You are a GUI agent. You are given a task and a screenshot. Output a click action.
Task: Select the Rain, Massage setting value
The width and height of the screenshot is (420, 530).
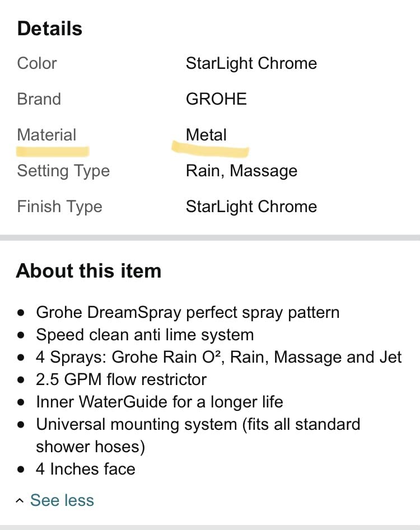pos(241,171)
